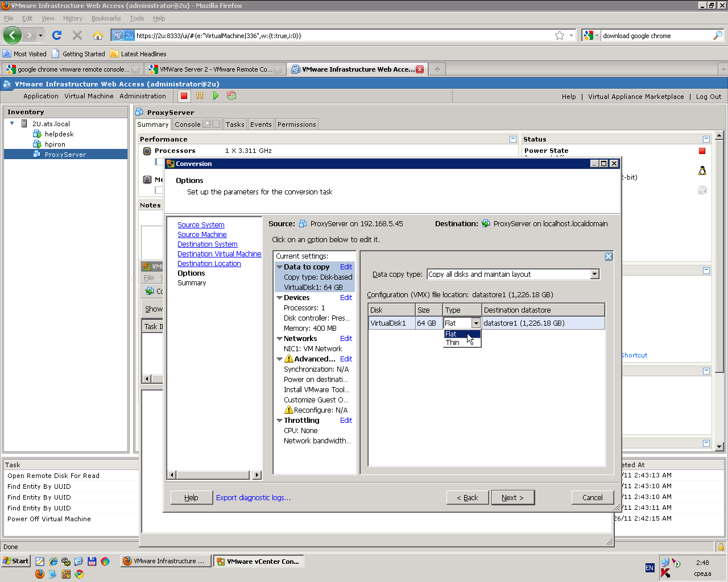Open Firefox Bookmarks menu
The width and height of the screenshot is (728, 582).
[106, 18]
